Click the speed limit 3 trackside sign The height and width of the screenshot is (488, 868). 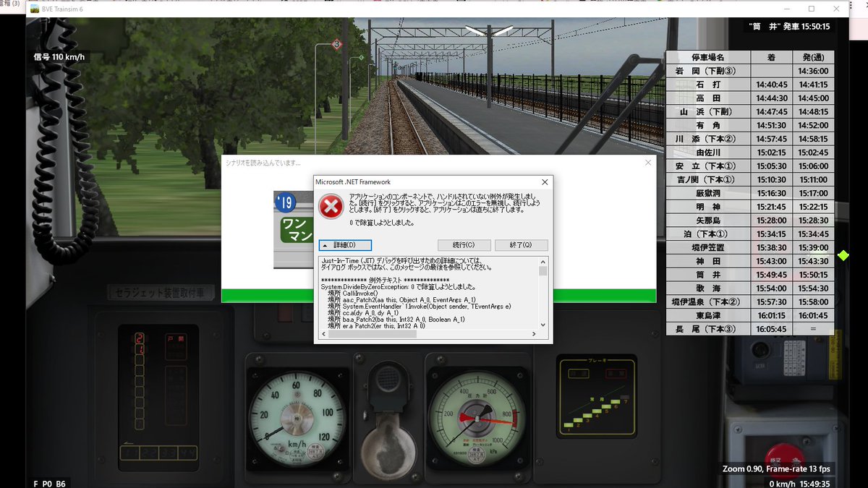pyautogui.click(x=336, y=45)
